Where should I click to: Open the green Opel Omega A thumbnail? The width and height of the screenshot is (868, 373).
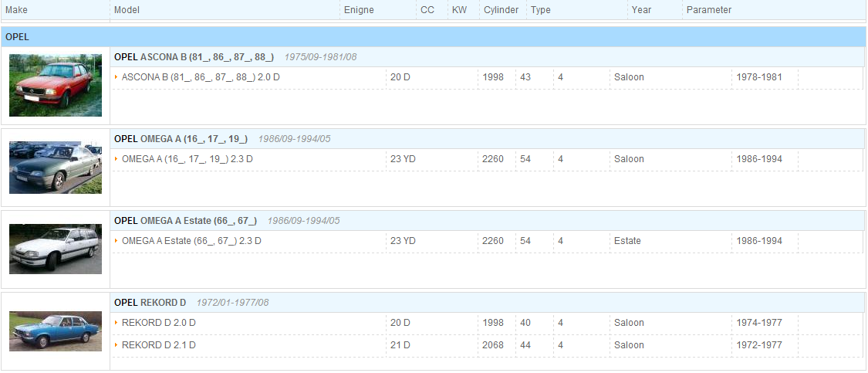56,168
